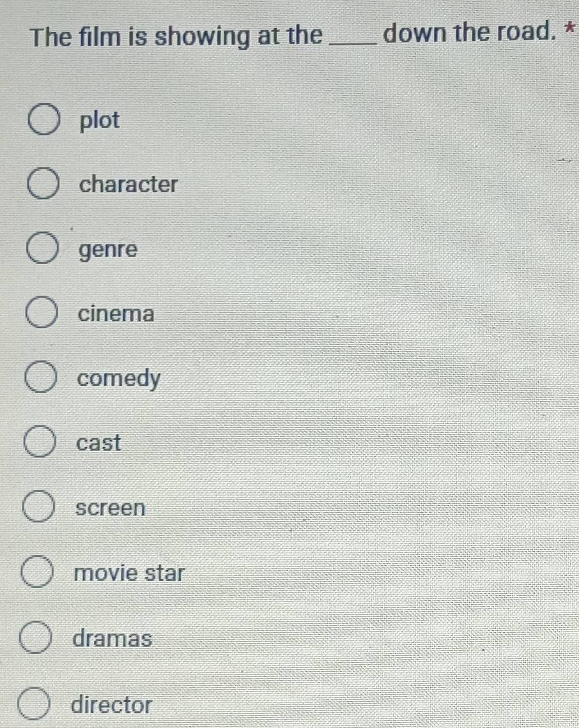The width and height of the screenshot is (579, 728).
Task: Click the 'cinema' answer label text
Action: tap(116, 314)
